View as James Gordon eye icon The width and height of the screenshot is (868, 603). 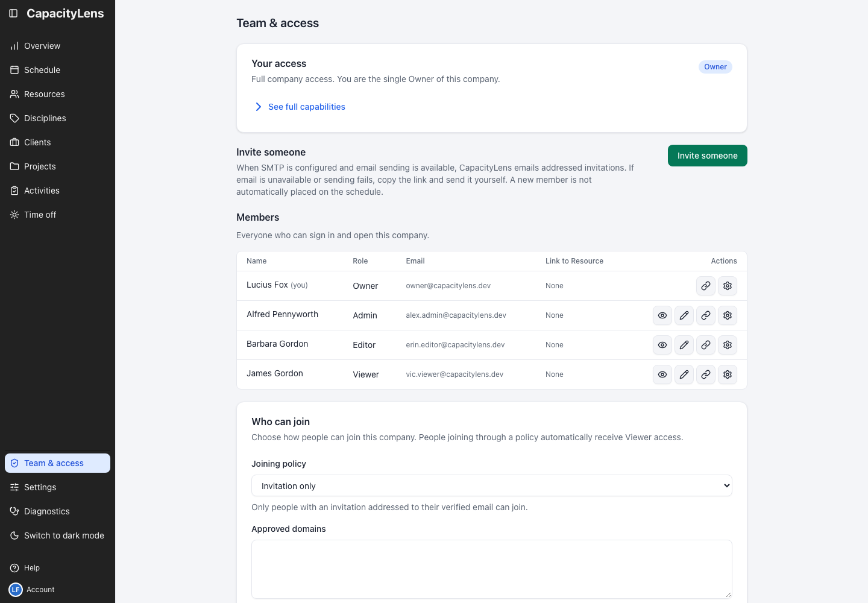tap(662, 374)
